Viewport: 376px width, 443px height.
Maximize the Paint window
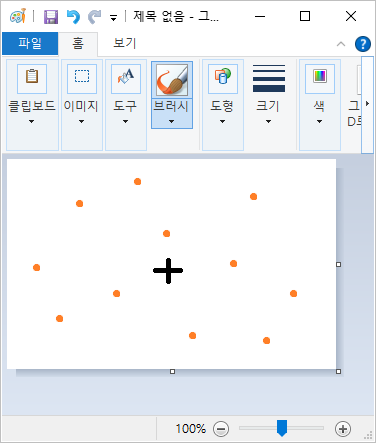click(305, 16)
